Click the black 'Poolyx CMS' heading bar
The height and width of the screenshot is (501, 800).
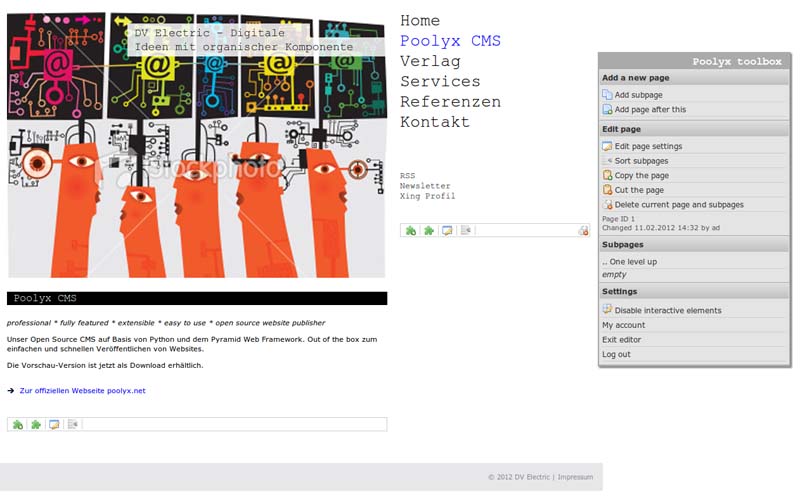pos(197,298)
